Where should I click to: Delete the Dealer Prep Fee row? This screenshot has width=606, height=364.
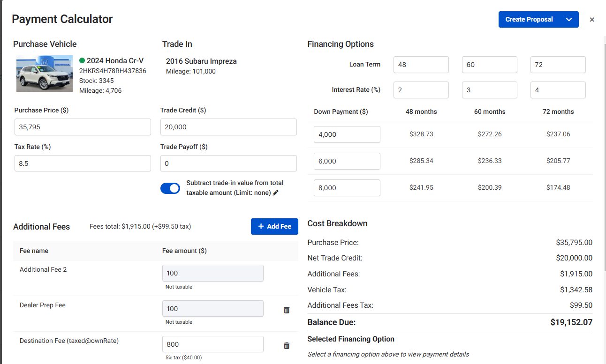pos(287,310)
